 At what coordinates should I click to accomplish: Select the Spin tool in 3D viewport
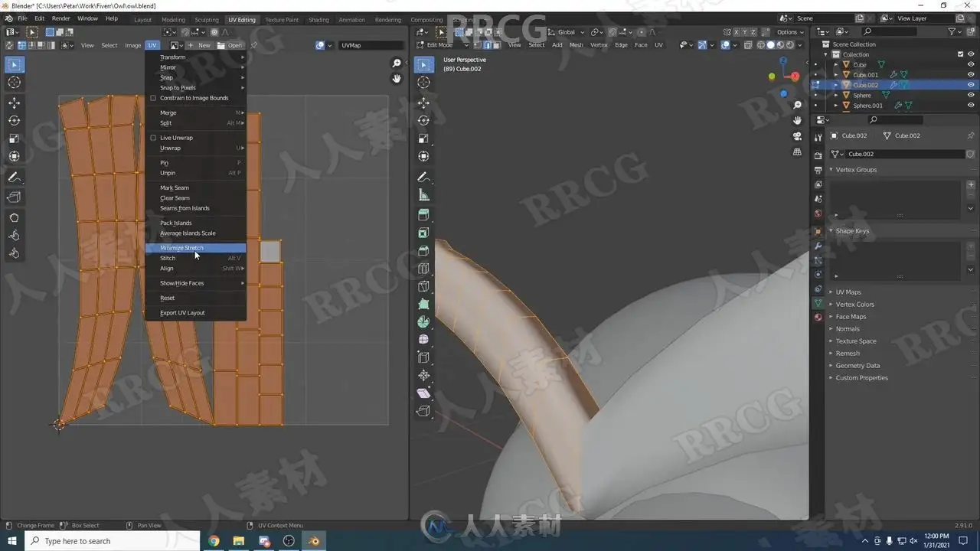coord(423,321)
